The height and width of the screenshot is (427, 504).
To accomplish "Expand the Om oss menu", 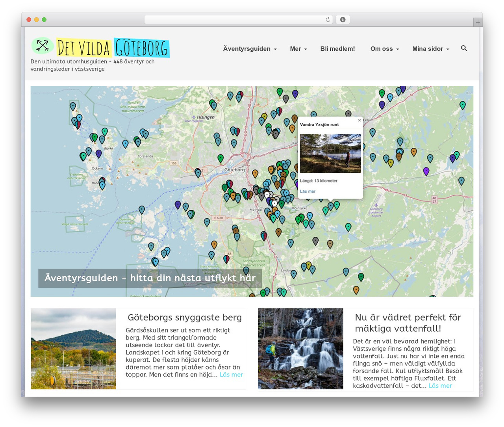I will [385, 49].
